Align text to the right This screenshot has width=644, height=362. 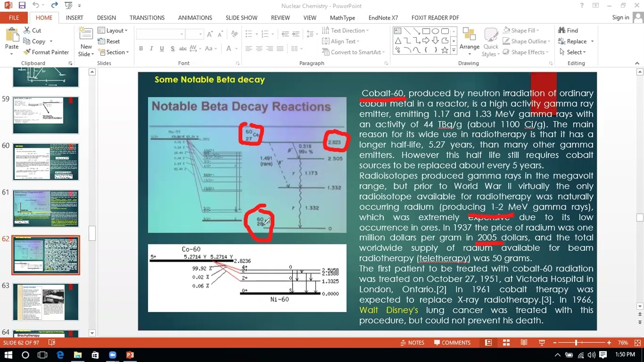click(270, 49)
